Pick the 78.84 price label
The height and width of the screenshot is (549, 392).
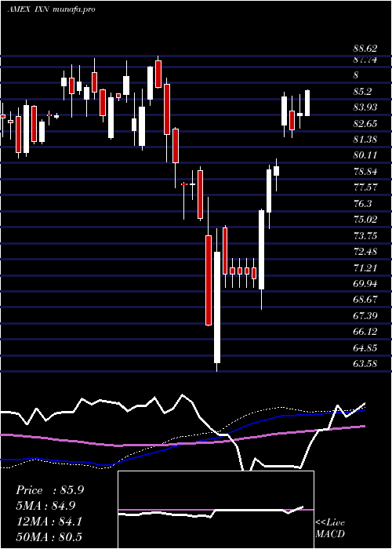point(365,172)
